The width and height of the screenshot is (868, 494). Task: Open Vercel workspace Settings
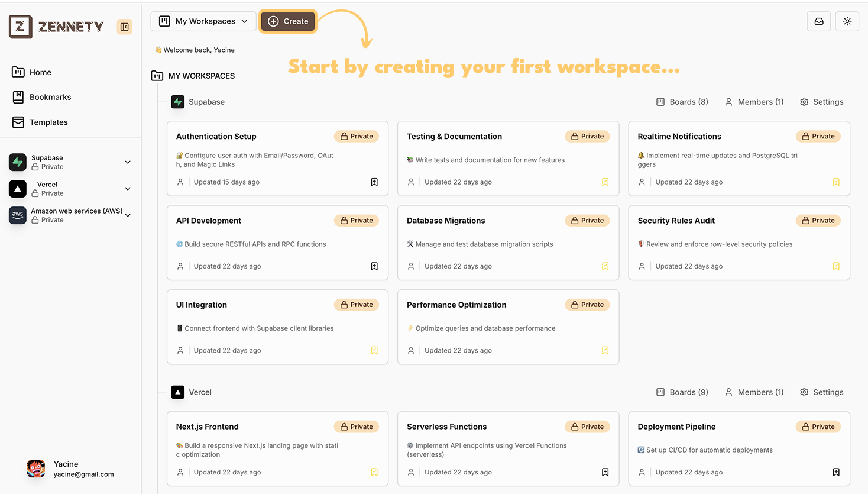(822, 392)
